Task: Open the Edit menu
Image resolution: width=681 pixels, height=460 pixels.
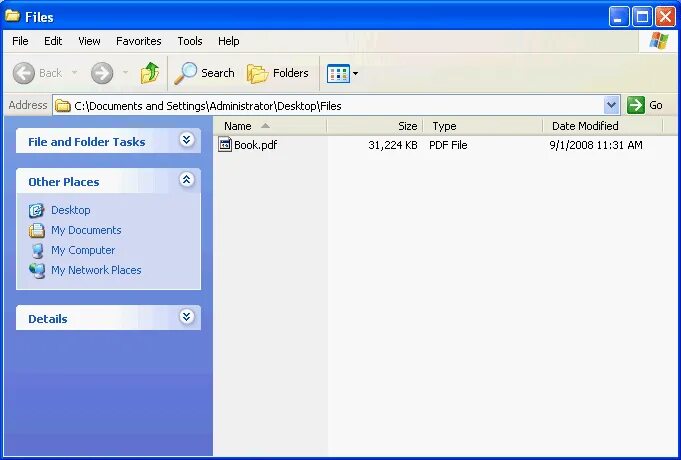Action: 53,41
